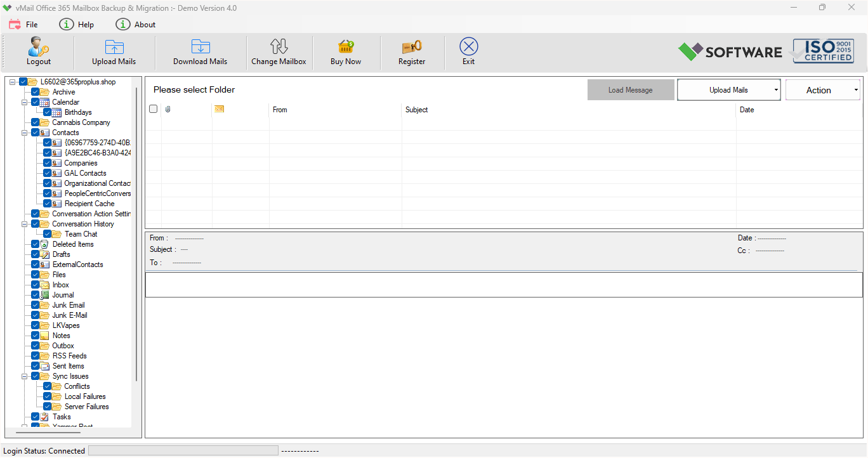The width and height of the screenshot is (868, 458).
Task: Tick the select-all checkbox in message list header
Action: (x=153, y=109)
